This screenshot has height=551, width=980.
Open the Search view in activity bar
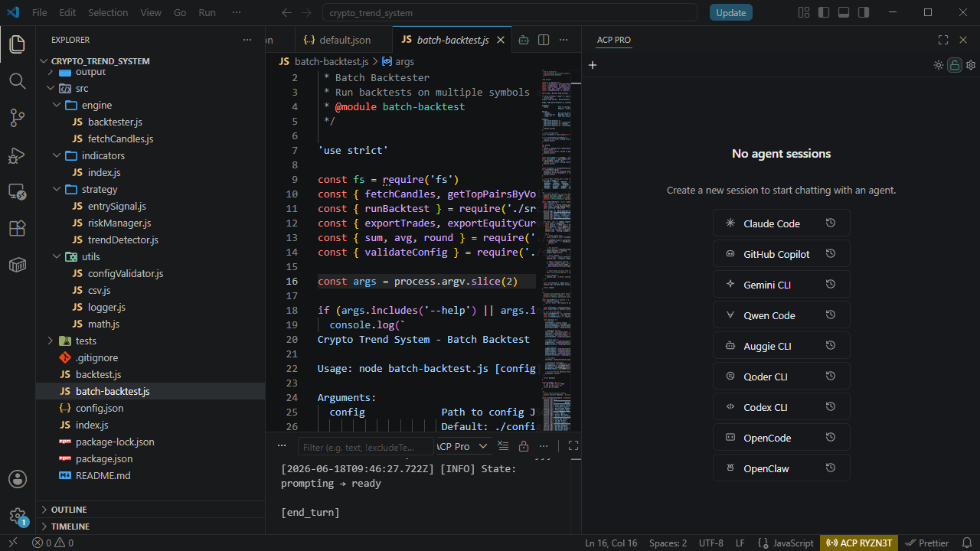pyautogui.click(x=17, y=80)
